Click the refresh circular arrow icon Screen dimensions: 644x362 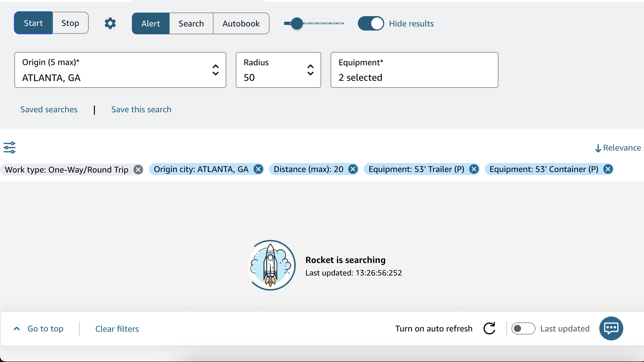click(489, 328)
